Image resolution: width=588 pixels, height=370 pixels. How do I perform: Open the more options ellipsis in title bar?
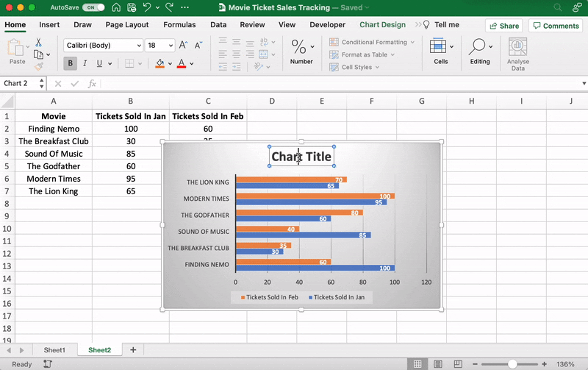pos(185,7)
